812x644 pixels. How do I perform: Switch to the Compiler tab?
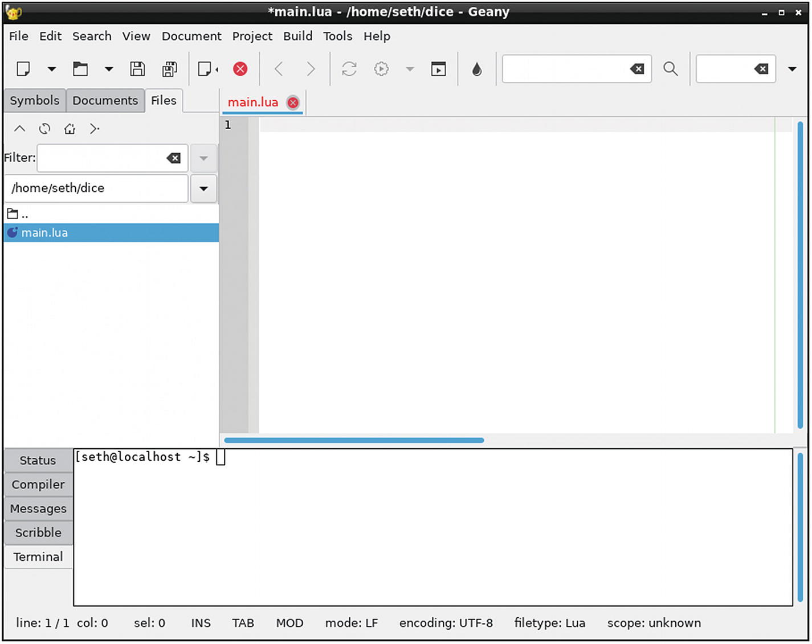(x=38, y=485)
